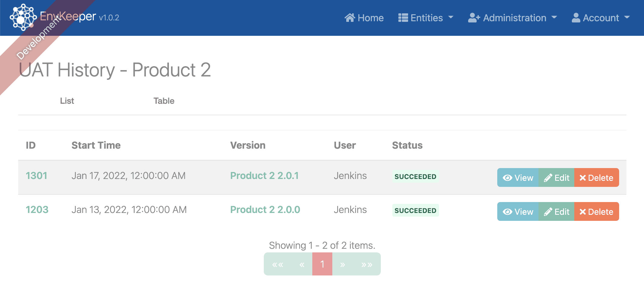This screenshot has width=644, height=307.
Task: Go to the last page with »»
Action: [367, 264]
